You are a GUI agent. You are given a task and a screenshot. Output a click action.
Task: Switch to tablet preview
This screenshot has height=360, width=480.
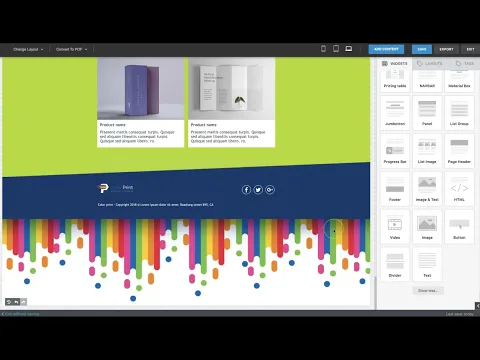336,49
